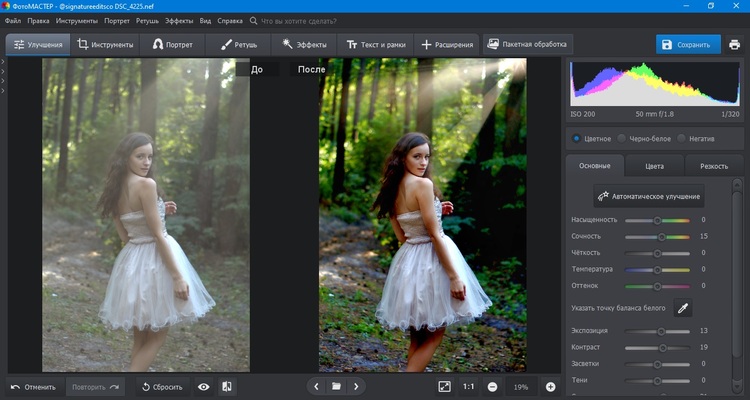Go to previous photo arrow

[317, 386]
